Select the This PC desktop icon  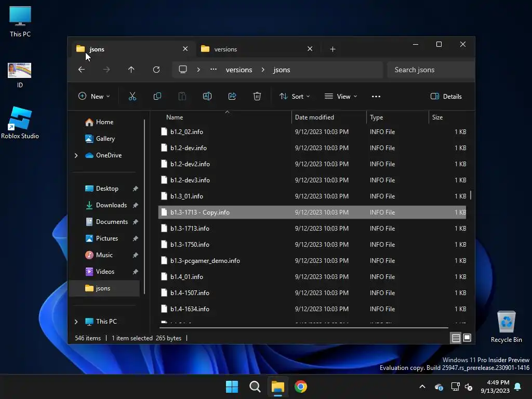point(20,21)
